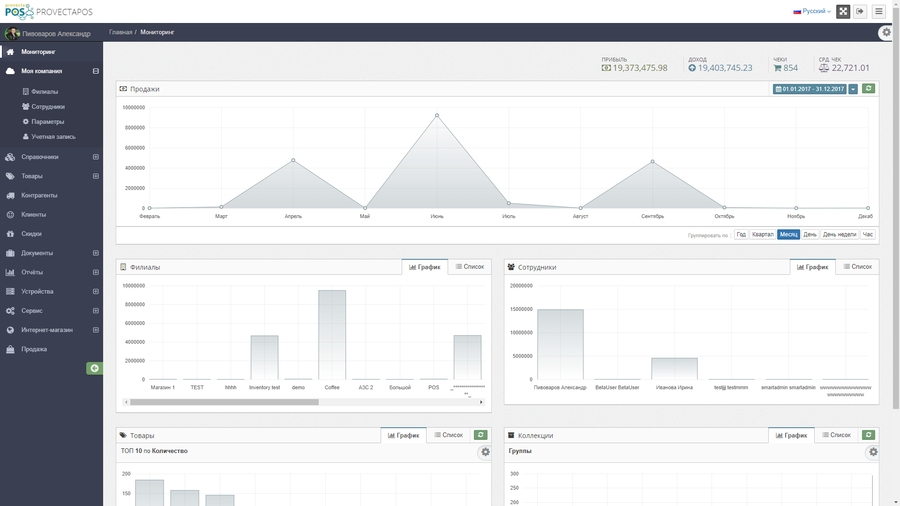Open Клиенты in the sidebar

pos(34,215)
